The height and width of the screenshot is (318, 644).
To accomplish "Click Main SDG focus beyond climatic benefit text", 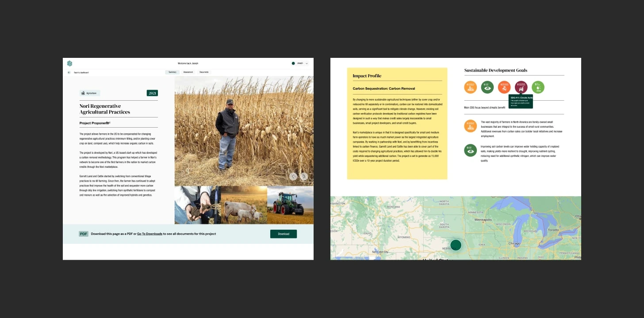I will coord(485,107).
